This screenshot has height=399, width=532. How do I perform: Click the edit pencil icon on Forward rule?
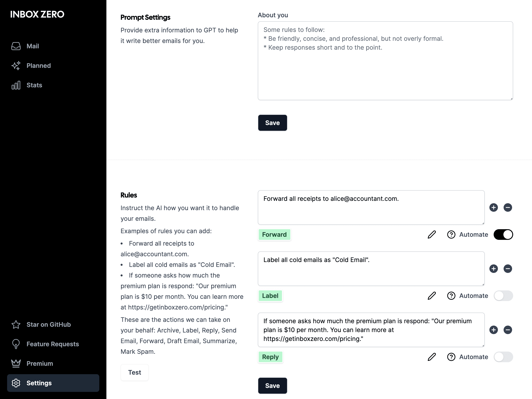tap(432, 234)
